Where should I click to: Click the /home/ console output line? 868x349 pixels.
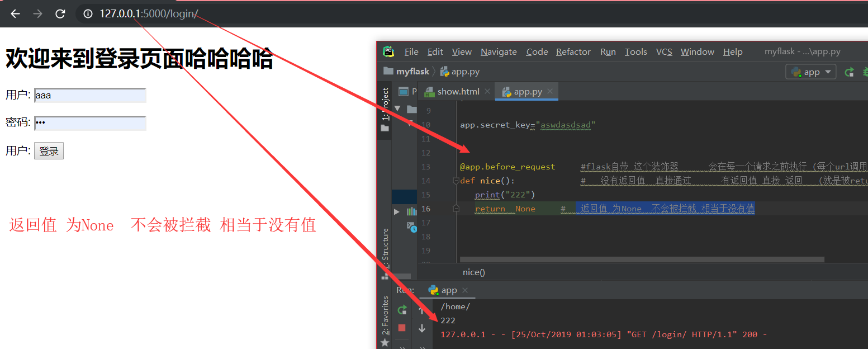(456, 306)
